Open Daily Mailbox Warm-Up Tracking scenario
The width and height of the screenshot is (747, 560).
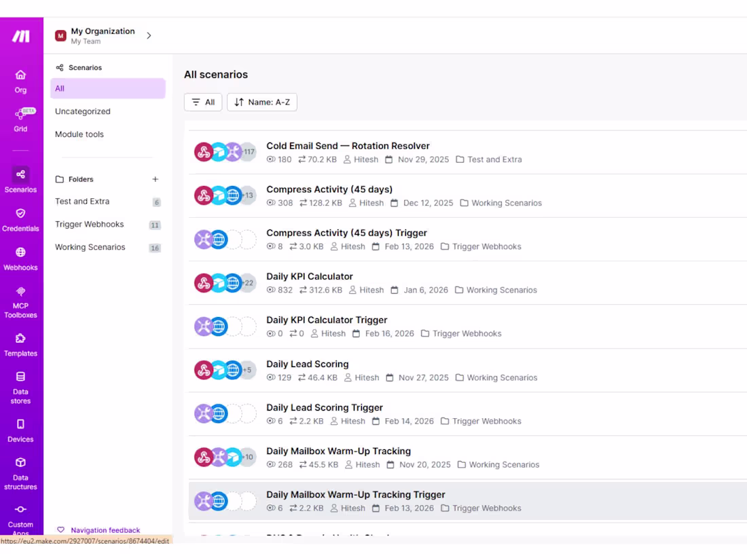coord(338,451)
